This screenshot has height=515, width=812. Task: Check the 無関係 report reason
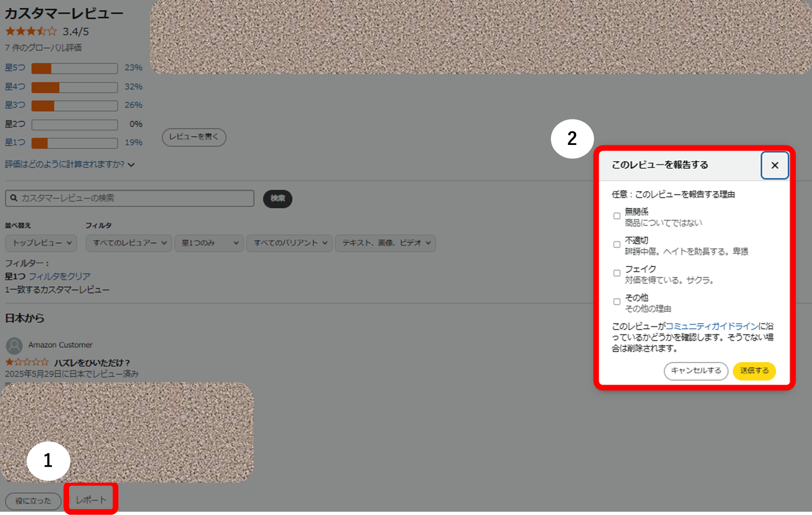pyautogui.click(x=617, y=216)
